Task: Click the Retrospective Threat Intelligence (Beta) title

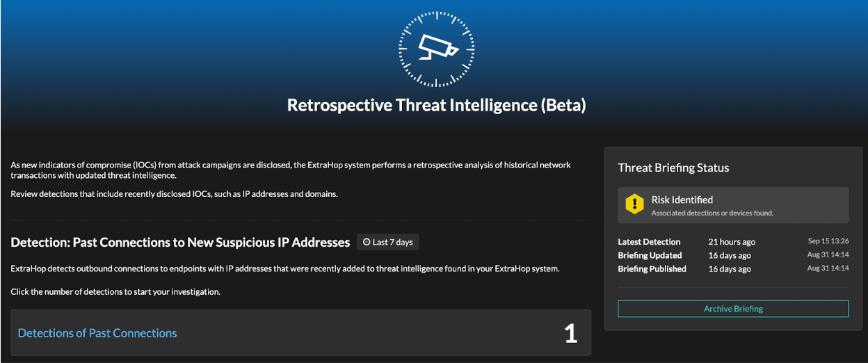Action: click(436, 105)
